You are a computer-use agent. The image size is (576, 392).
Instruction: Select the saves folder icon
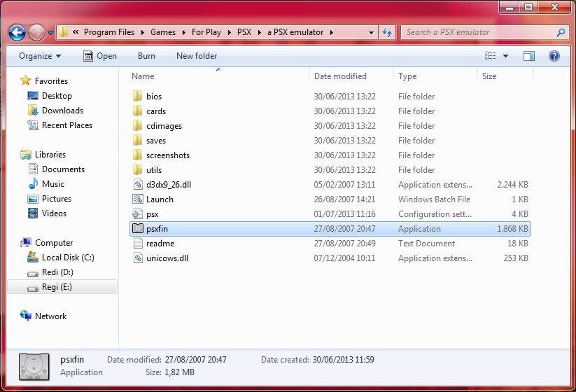tap(137, 140)
